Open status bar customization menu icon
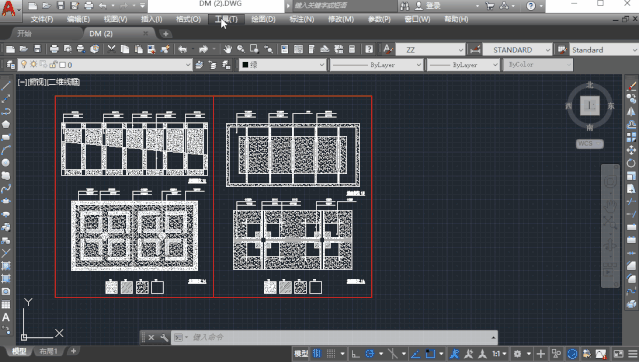The image size is (639, 362). (633, 353)
